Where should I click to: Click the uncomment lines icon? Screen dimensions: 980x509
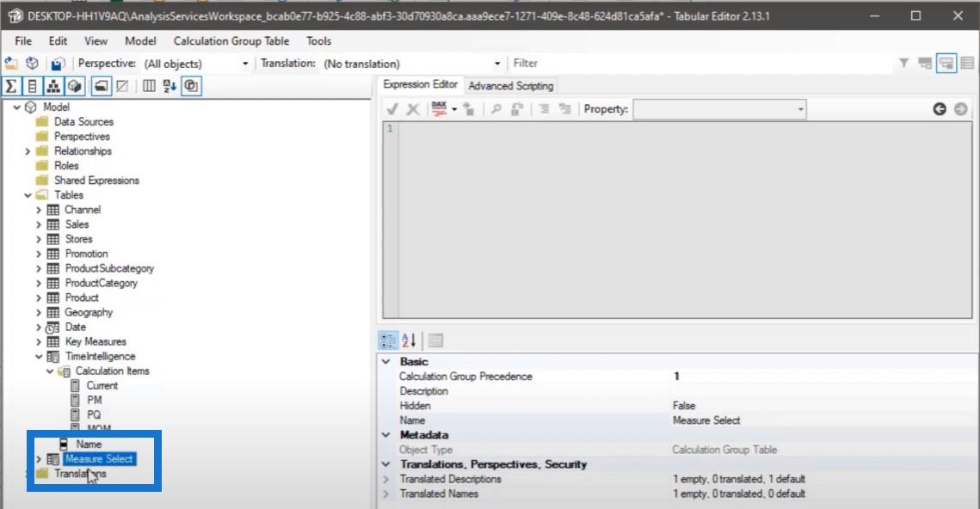(x=565, y=109)
